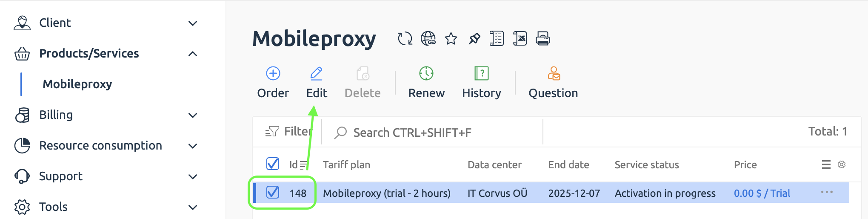Uncheck the checkbox for service 148
The image size is (868, 219).
[x=273, y=193]
